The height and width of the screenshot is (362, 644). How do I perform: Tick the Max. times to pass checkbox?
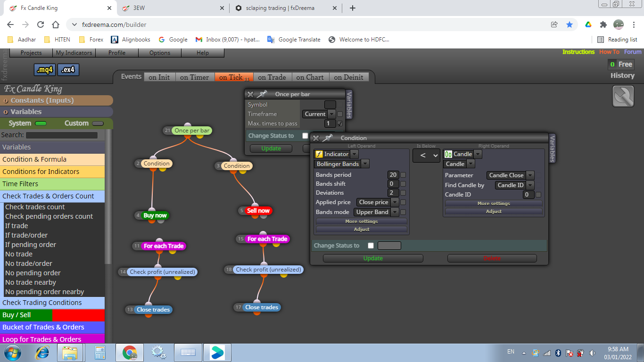[x=340, y=123]
